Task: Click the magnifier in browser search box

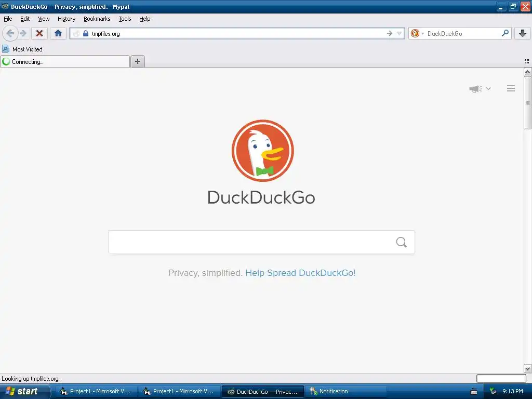Action: coord(505,33)
